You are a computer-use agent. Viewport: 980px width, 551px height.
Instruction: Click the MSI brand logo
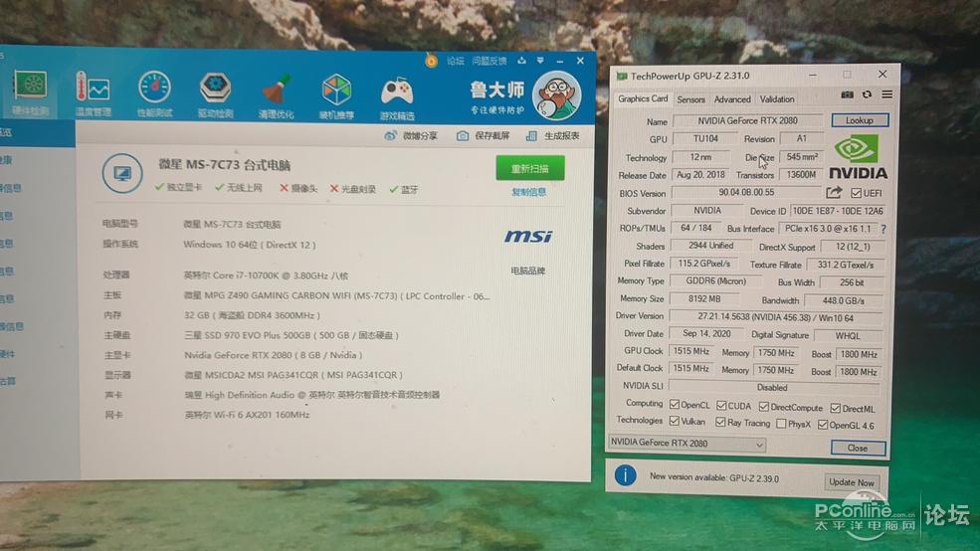pos(528,236)
